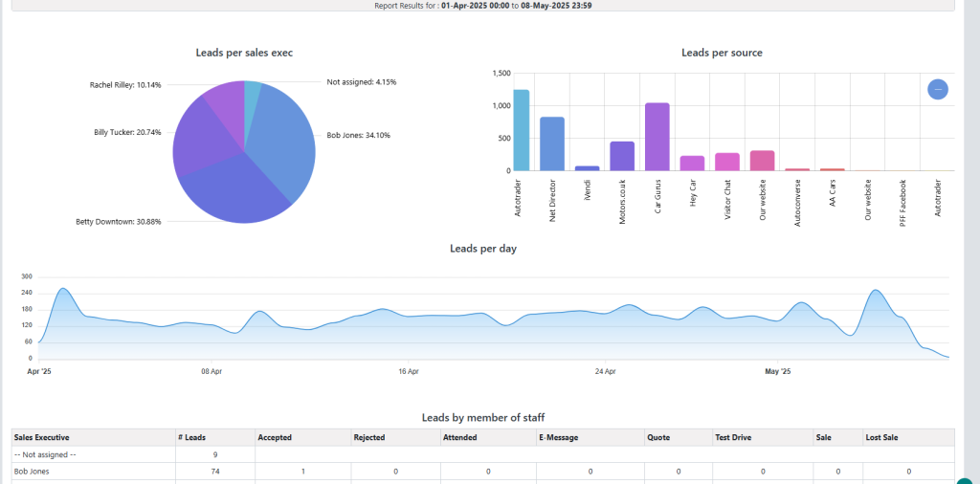Sort table by # Leads column header
This screenshot has width=980, height=484.
(194, 437)
